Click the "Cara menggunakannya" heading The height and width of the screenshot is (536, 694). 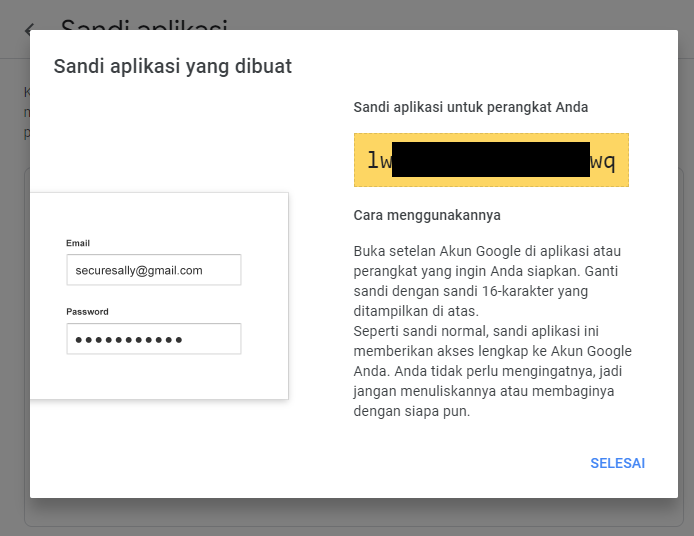point(427,215)
